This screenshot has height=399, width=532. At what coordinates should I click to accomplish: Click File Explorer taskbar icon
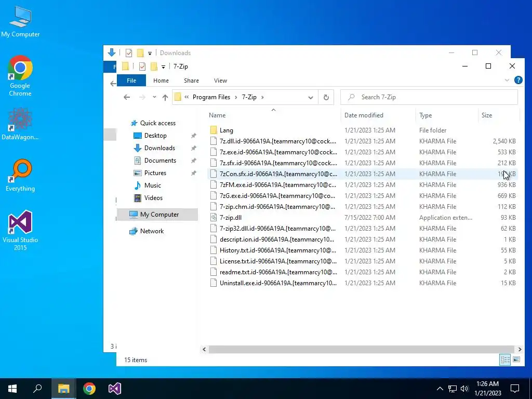[x=63, y=389]
